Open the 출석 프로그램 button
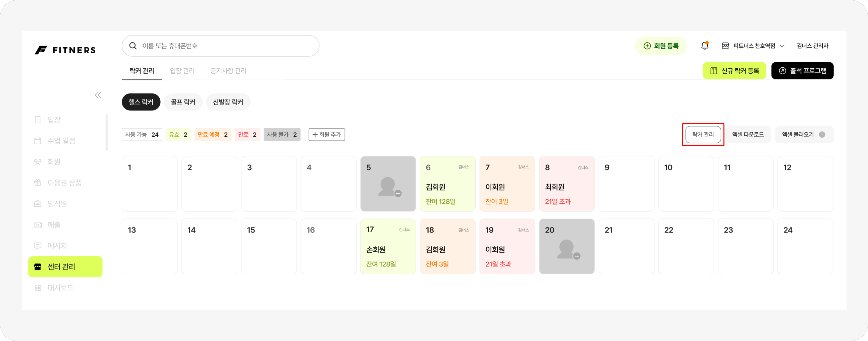868x341 pixels. coord(802,71)
